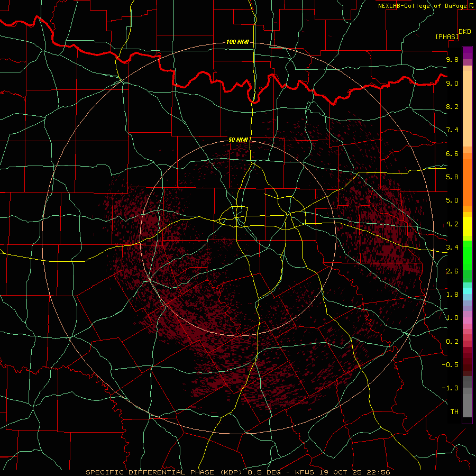Click the 4.2 color scale label
This screenshot has width=476, height=476.
click(452, 224)
